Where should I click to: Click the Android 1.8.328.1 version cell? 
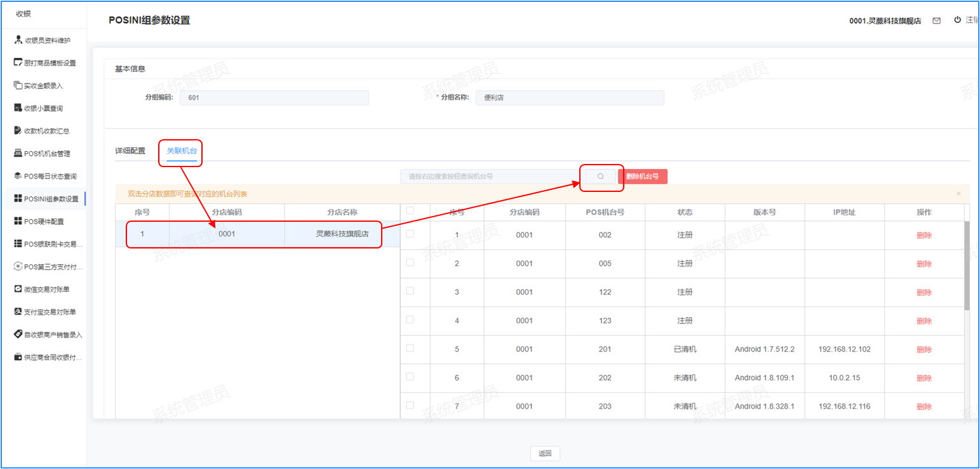pyautogui.click(x=765, y=407)
